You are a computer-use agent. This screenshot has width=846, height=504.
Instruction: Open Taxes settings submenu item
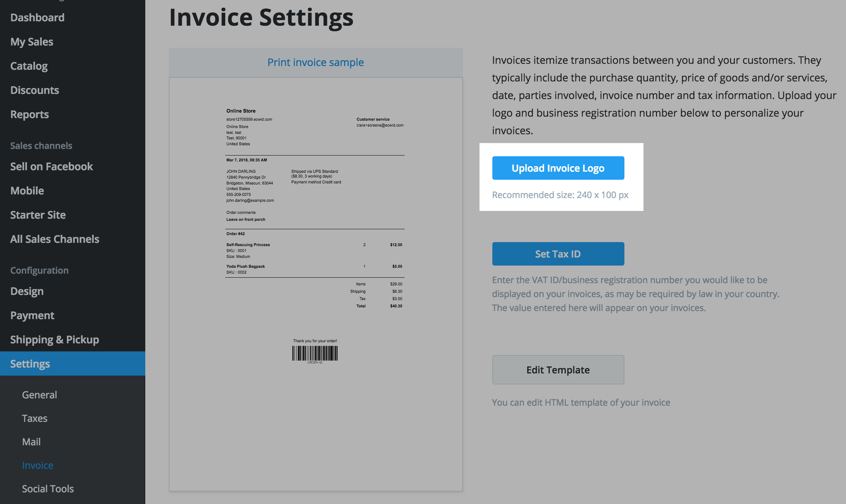pyautogui.click(x=35, y=419)
